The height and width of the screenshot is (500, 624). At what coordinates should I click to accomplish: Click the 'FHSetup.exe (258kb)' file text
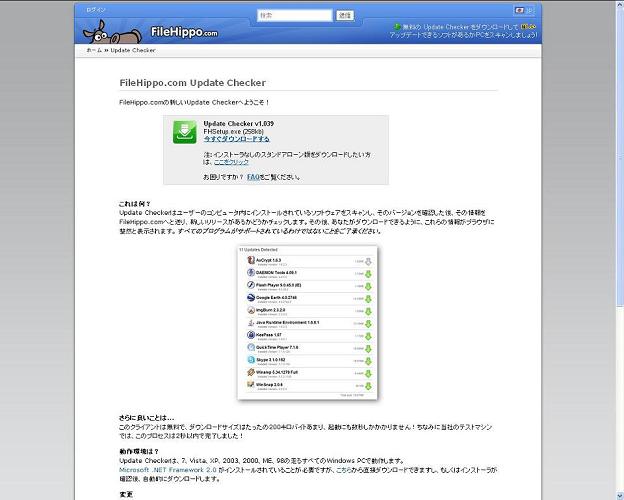234,131
